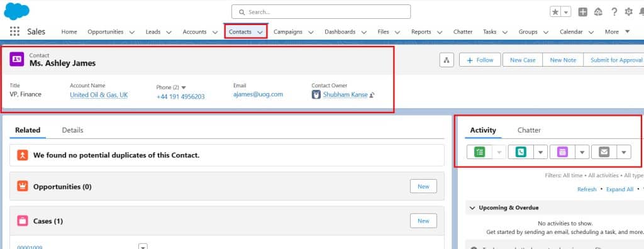Click the New Event calendar icon

(562, 152)
